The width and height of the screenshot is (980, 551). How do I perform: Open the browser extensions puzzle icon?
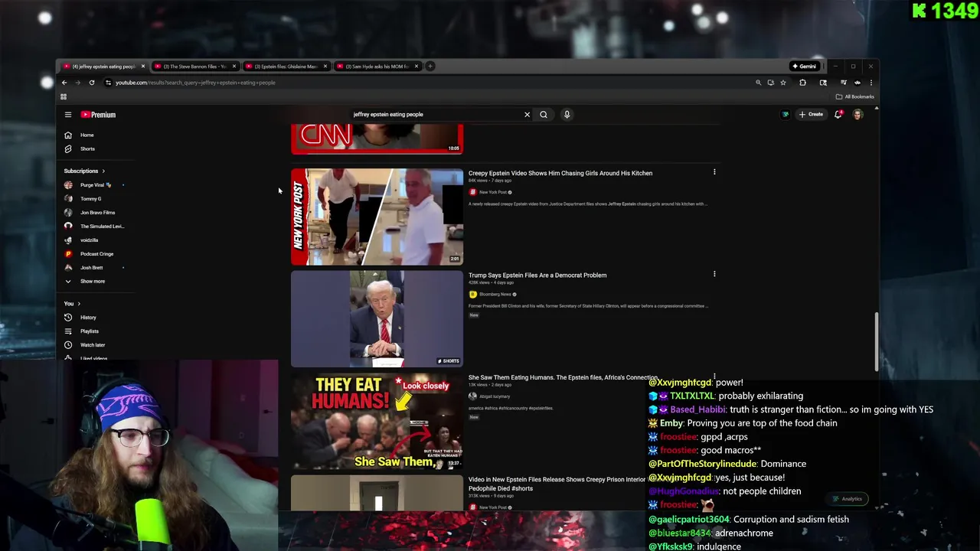802,83
